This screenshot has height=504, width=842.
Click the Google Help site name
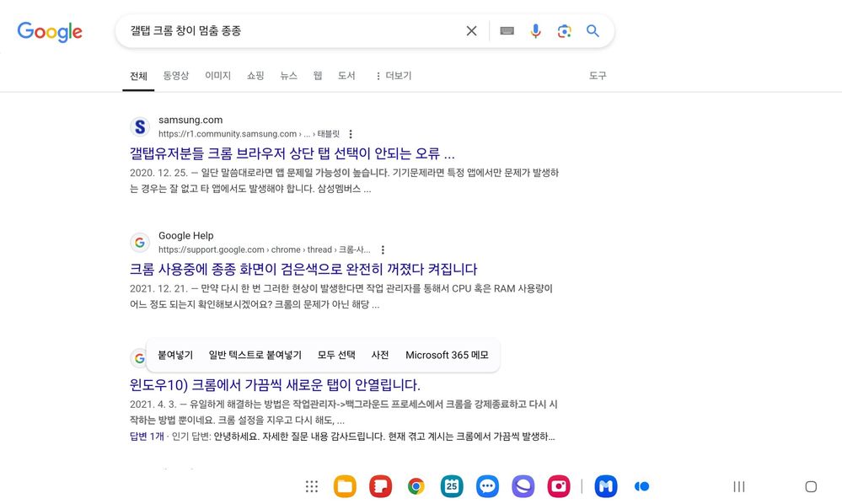coord(185,236)
